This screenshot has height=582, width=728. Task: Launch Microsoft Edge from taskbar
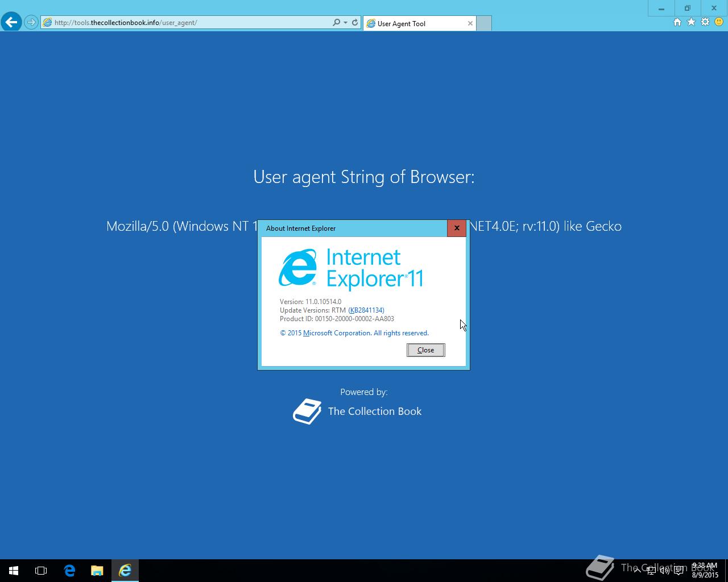(69, 571)
